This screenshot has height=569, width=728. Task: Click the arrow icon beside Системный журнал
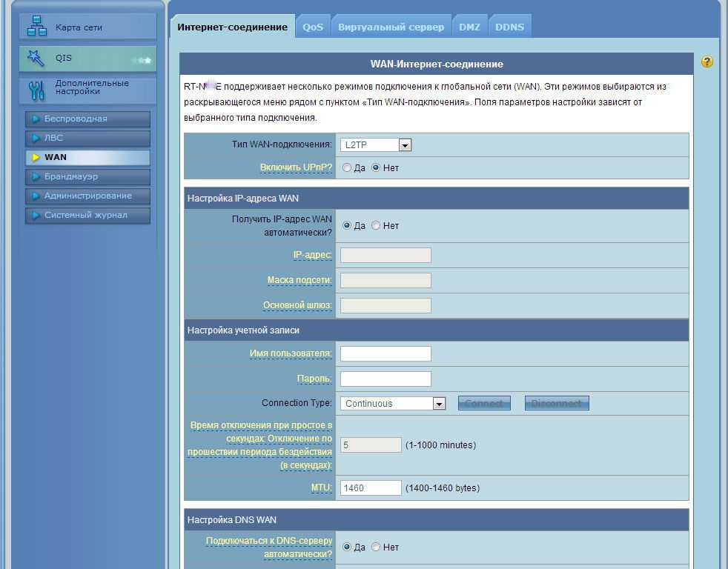36,216
